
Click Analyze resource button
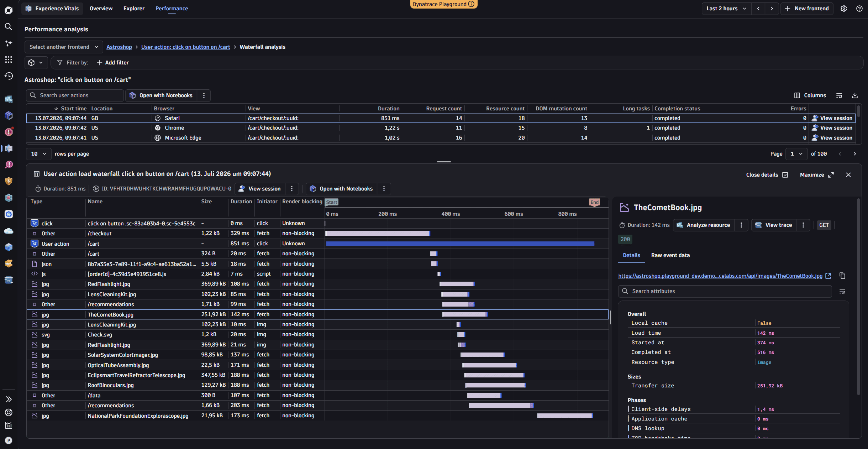click(x=703, y=225)
